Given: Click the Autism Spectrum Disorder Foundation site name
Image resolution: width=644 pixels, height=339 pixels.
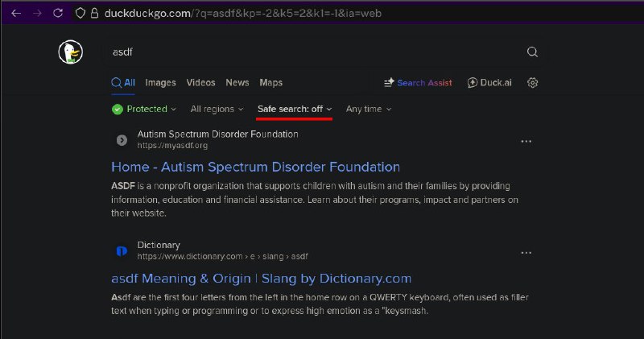Looking at the screenshot, I should [217, 134].
